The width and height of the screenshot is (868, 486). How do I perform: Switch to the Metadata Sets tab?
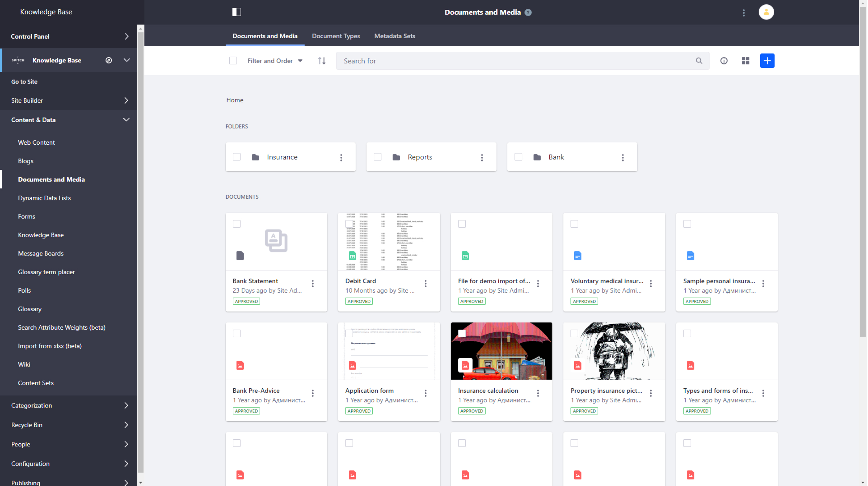[394, 36]
